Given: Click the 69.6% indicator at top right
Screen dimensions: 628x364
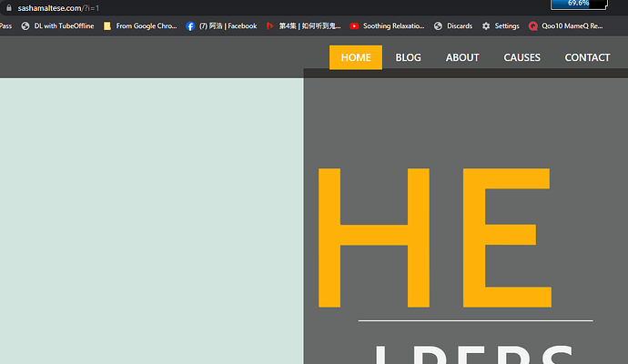Looking at the screenshot, I should 578,5.
